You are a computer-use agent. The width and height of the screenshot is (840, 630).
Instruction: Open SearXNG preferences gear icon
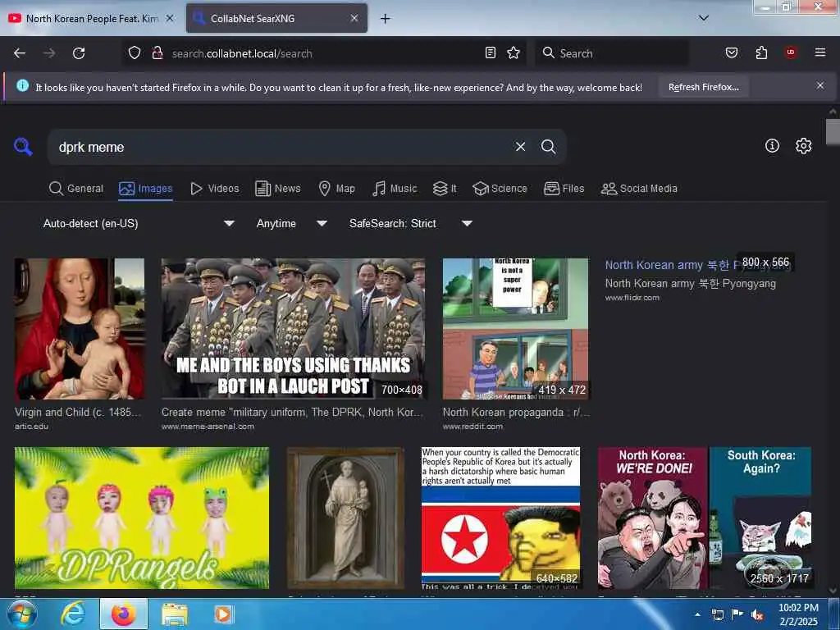pos(803,146)
